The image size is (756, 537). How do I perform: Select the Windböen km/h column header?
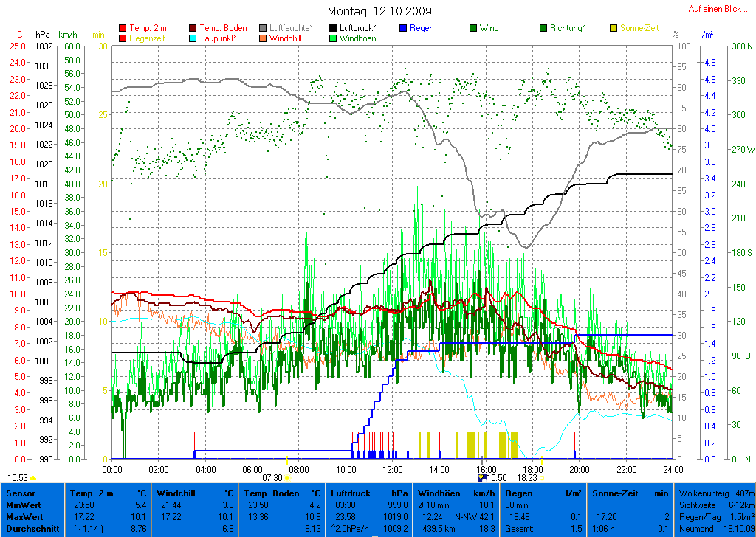pyautogui.click(x=456, y=493)
